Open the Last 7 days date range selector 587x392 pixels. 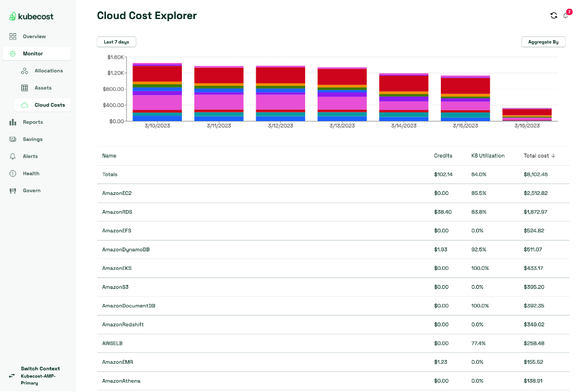point(116,42)
